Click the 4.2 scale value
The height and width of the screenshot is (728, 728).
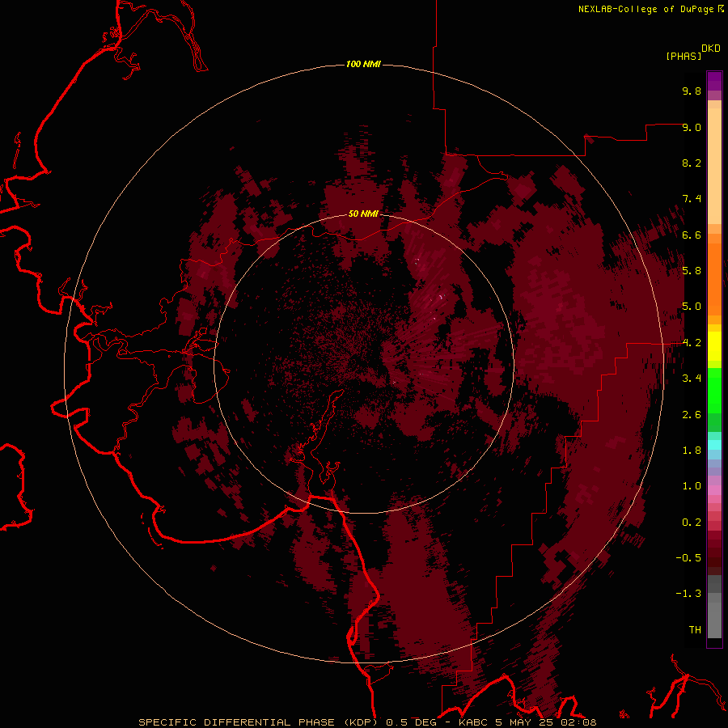coord(692,343)
